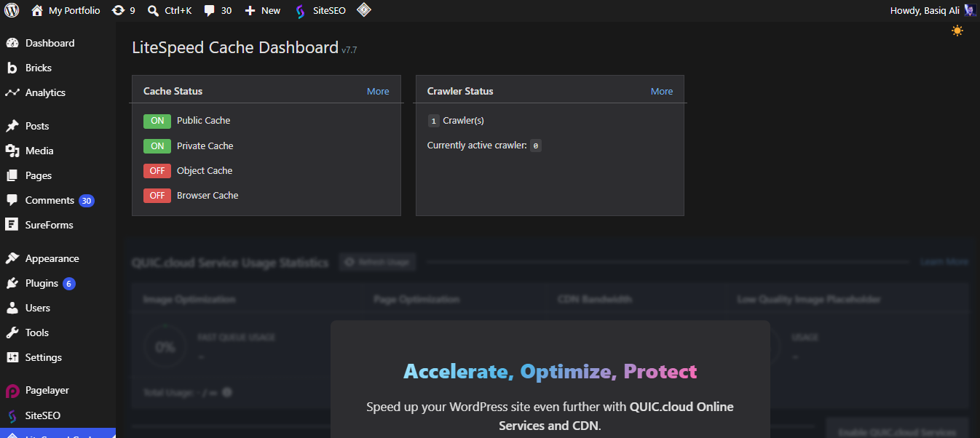Click the Analytics chart icon

[12, 92]
